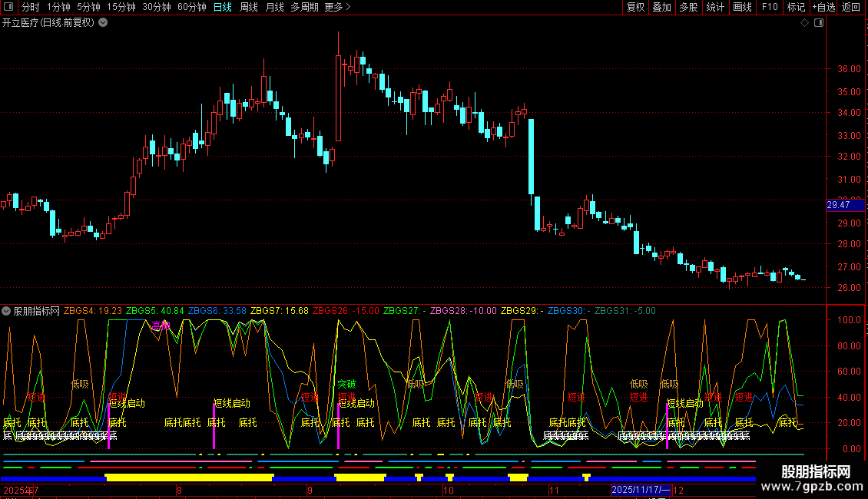Click the ZBGS6: 33.58 indicator value

[x=217, y=311]
